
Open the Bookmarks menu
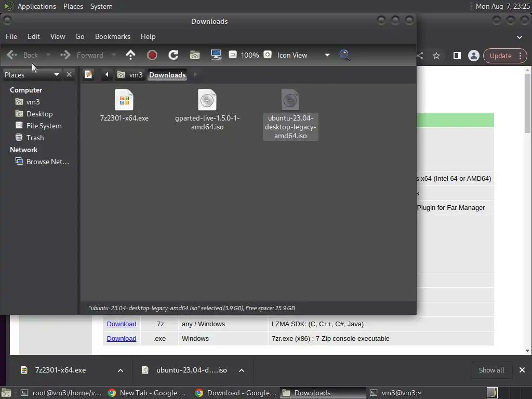point(113,36)
